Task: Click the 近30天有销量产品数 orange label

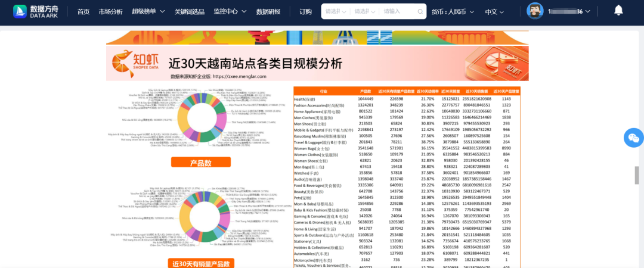Action: click(201, 263)
